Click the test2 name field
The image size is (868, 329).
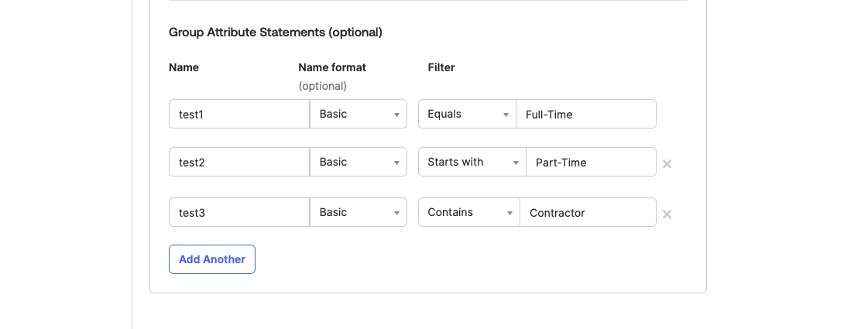(239, 162)
